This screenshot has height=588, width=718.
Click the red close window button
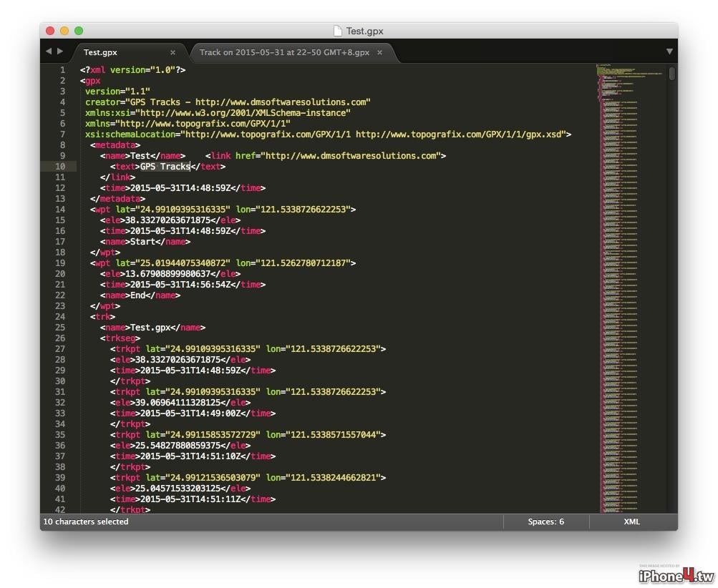[x=50, y=31]
